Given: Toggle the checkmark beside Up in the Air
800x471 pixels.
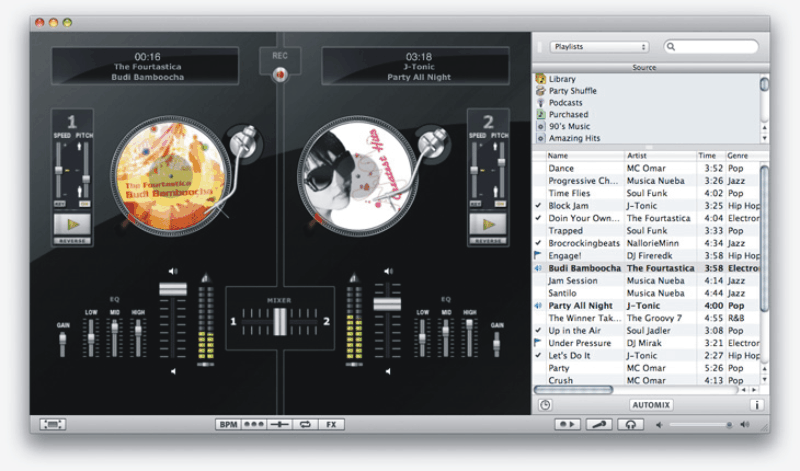Looking at the screenshot, I should coord(539,330).
